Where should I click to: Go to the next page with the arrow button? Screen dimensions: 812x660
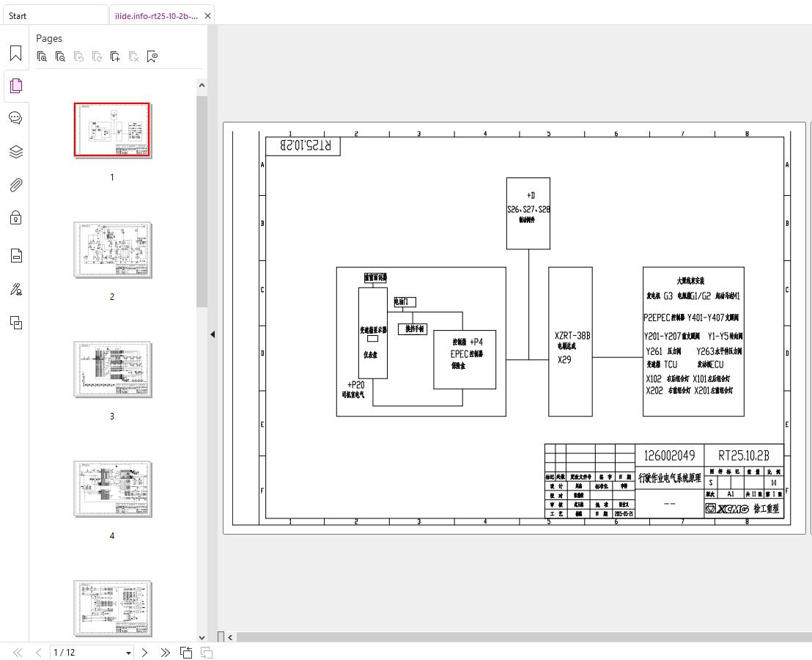[x=144, y=652]
